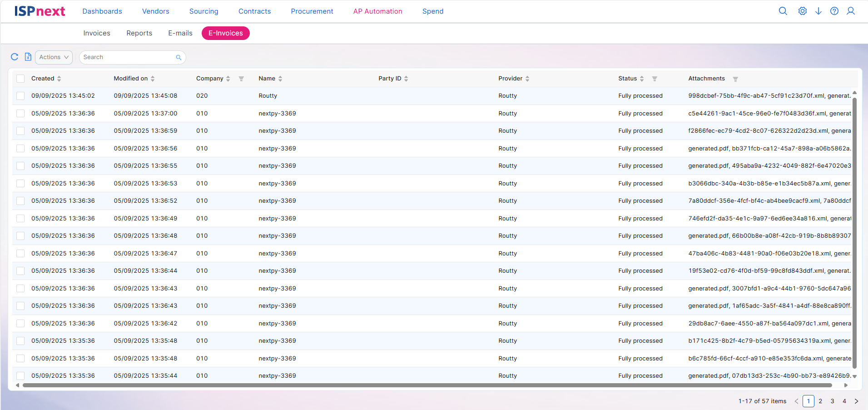Click the Excel export icon
Image resolution: width=868 pixels, height=410 pixels.
[x=28, y=57]
